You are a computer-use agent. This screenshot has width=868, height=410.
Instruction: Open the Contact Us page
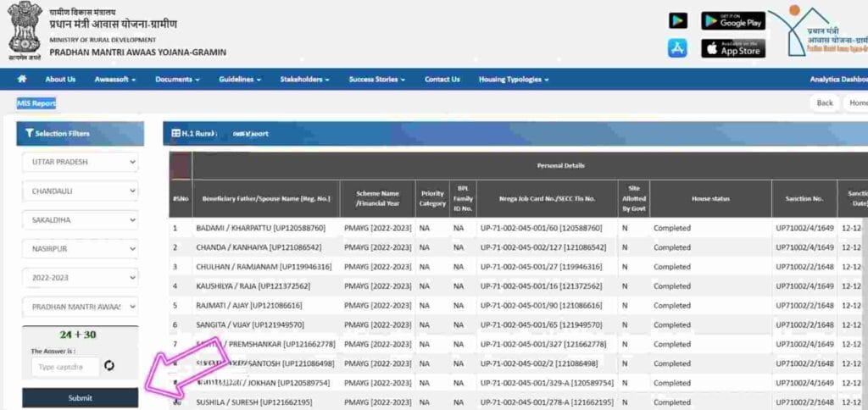(x=442, y=79)
